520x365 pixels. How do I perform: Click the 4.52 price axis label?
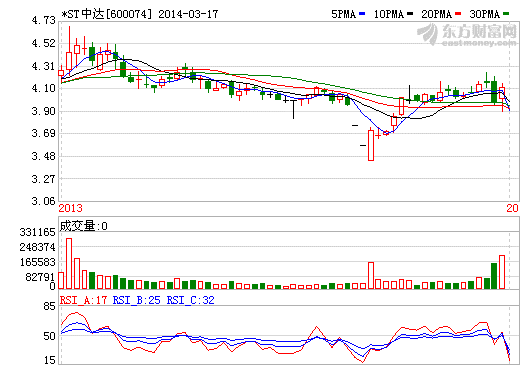click(x=43, y=43)
